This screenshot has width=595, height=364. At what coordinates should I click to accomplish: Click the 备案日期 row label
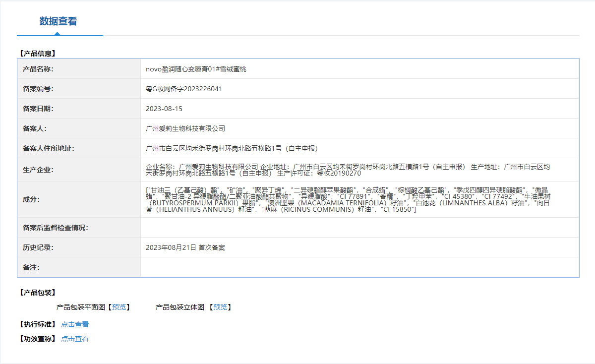38,109
